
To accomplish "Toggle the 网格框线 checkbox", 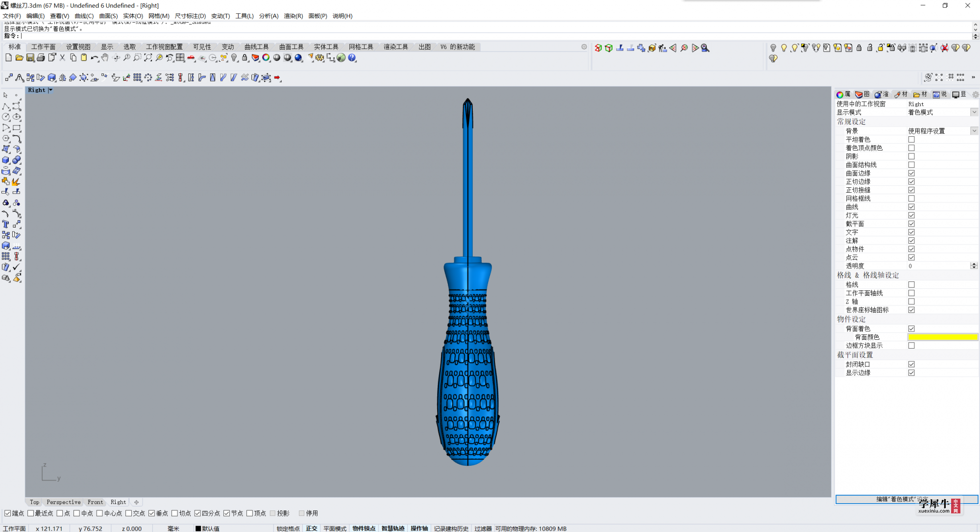I will tap(911, 199).
